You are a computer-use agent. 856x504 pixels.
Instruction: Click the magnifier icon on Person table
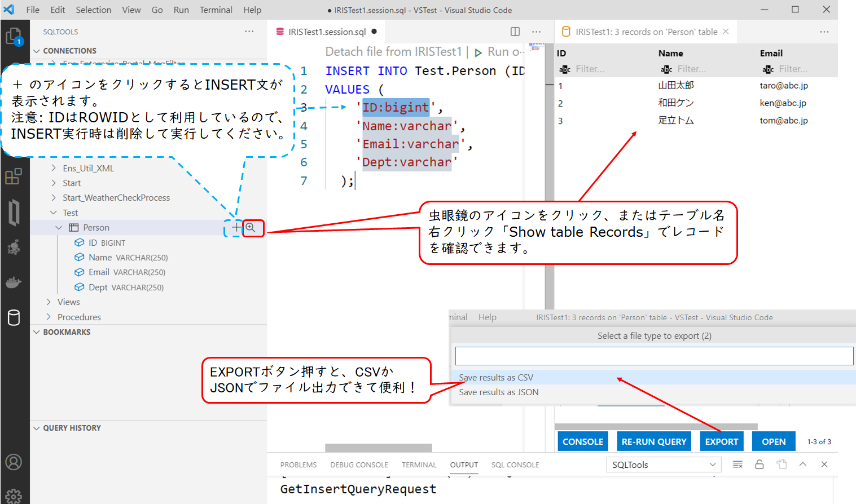point(251,227)
